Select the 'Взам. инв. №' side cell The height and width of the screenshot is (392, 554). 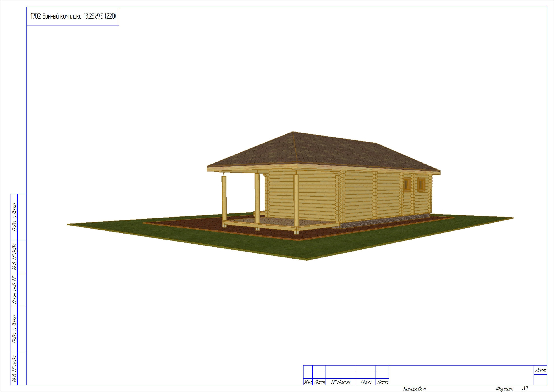(14, 289)
